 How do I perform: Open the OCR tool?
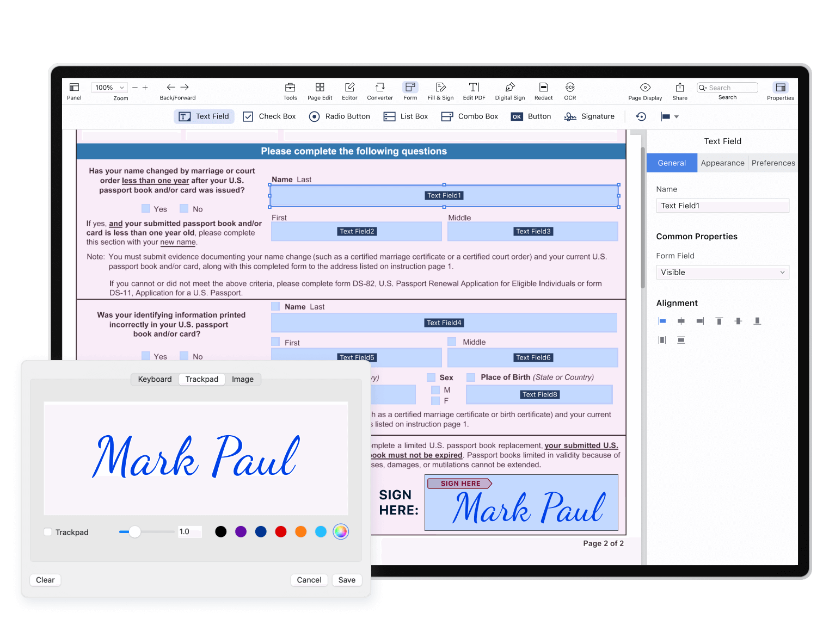[570, 88]
